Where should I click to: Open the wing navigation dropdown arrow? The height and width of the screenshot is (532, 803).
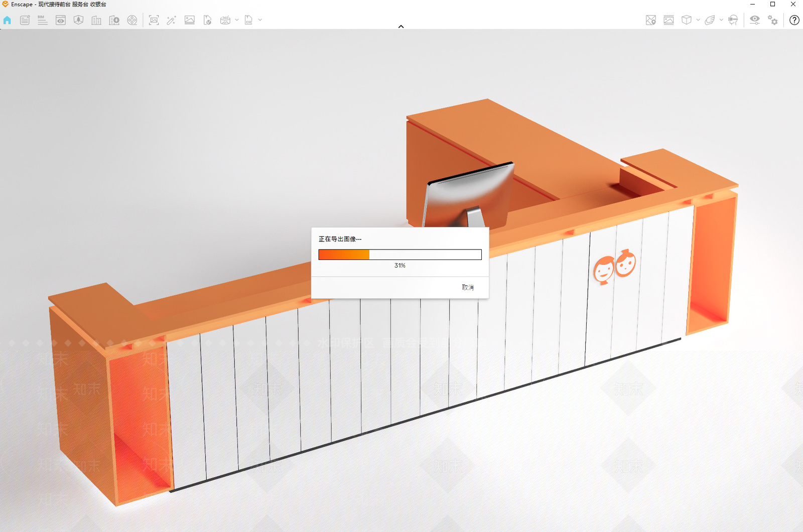pyautogui.click(x=721, y=20)
